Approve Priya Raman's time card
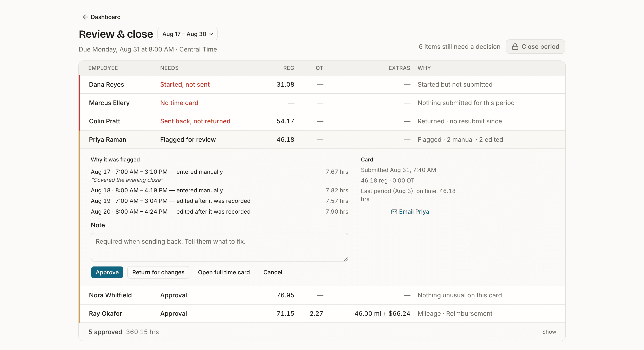 [x=107, y=272]
